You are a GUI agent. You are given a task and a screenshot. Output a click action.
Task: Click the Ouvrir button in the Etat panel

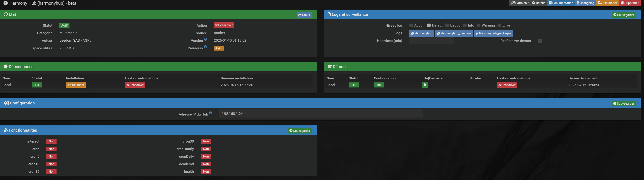[x=304, y=15]
